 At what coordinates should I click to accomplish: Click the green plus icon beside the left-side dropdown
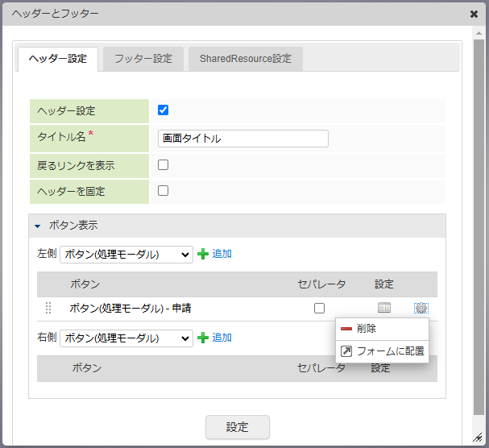203,254
